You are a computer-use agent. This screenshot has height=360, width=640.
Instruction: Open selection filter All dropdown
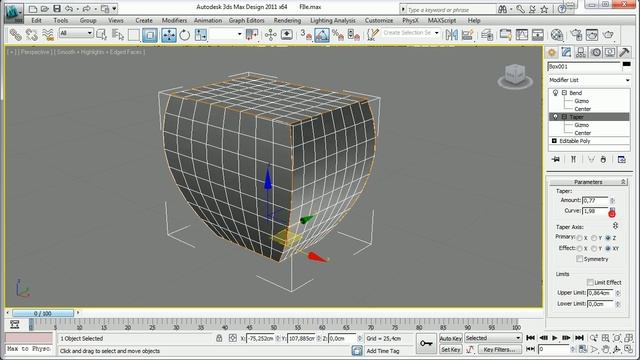click(x=76, y=33)
